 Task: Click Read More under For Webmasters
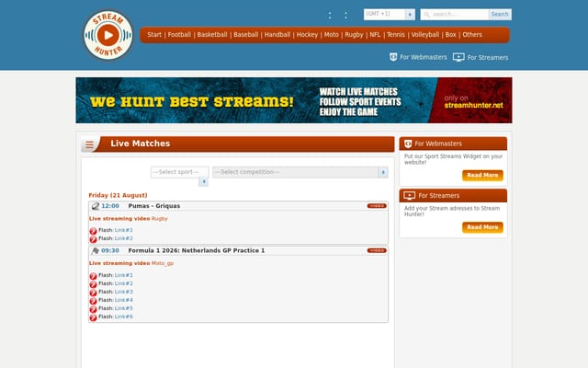pos(482,176)
